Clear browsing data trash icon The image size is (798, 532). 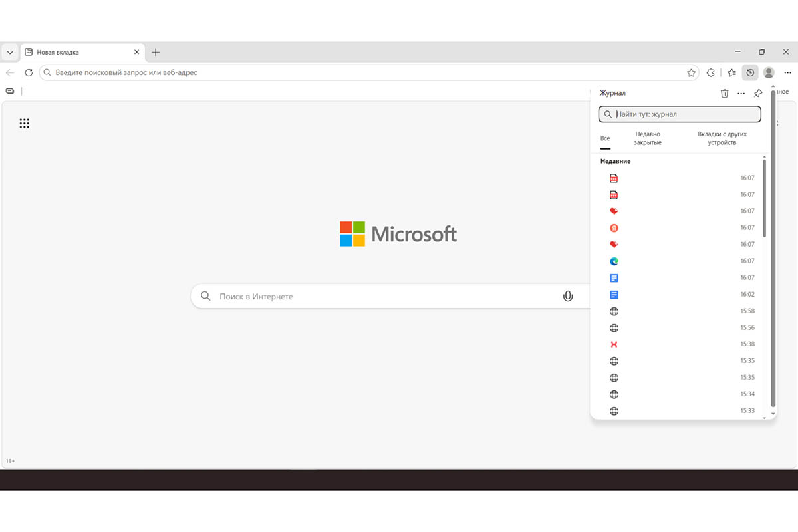tap(724, 94)
